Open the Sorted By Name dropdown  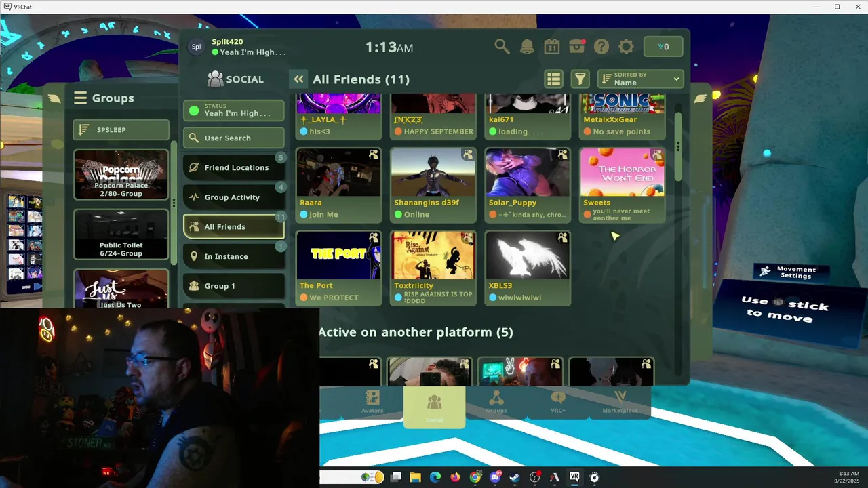tap(640, 79)
